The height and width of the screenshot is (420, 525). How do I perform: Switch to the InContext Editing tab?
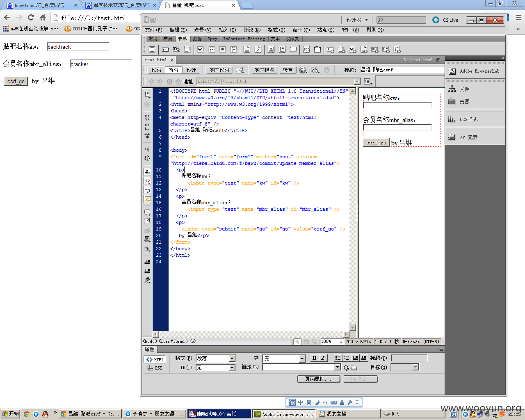(244, 39)
